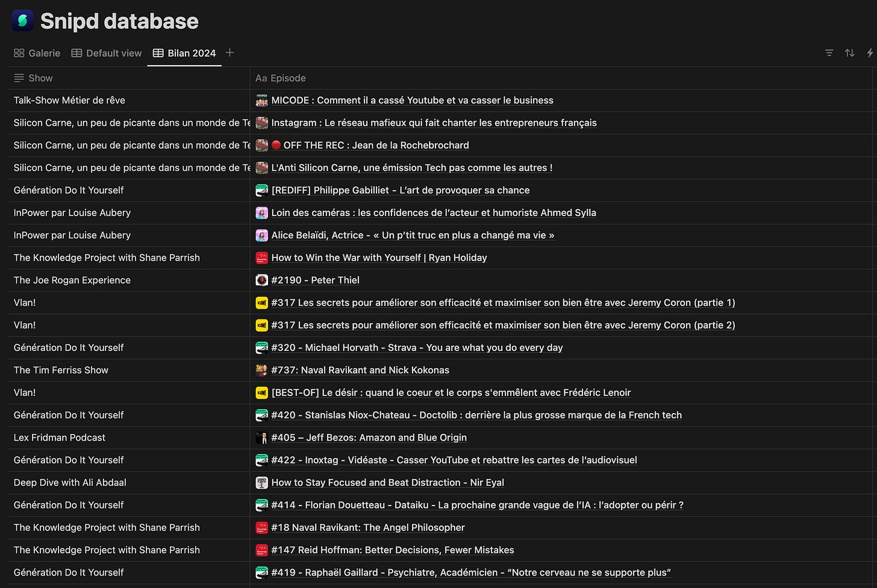Open #317 Jeremy Coron (partie 2) episode

tap(504, 325)
